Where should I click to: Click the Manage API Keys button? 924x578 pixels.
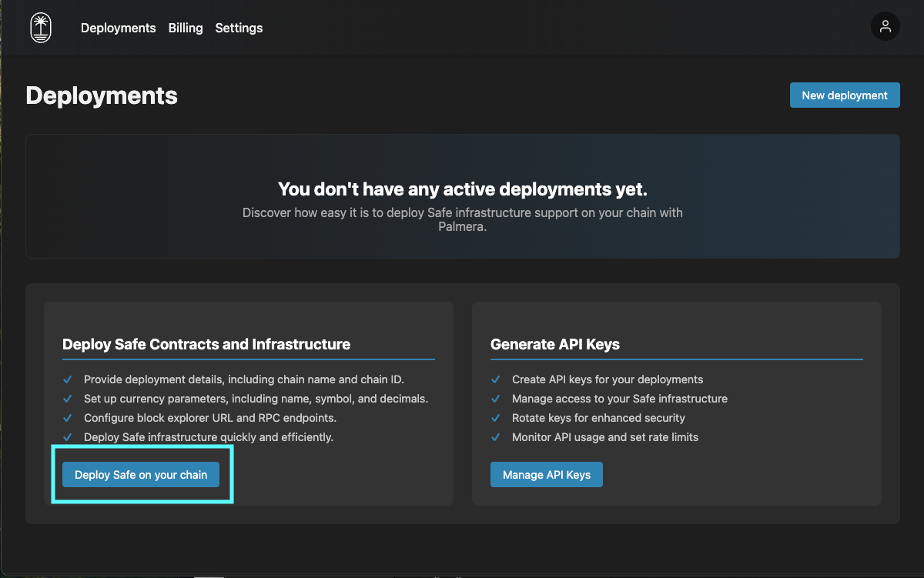point(546,475)
